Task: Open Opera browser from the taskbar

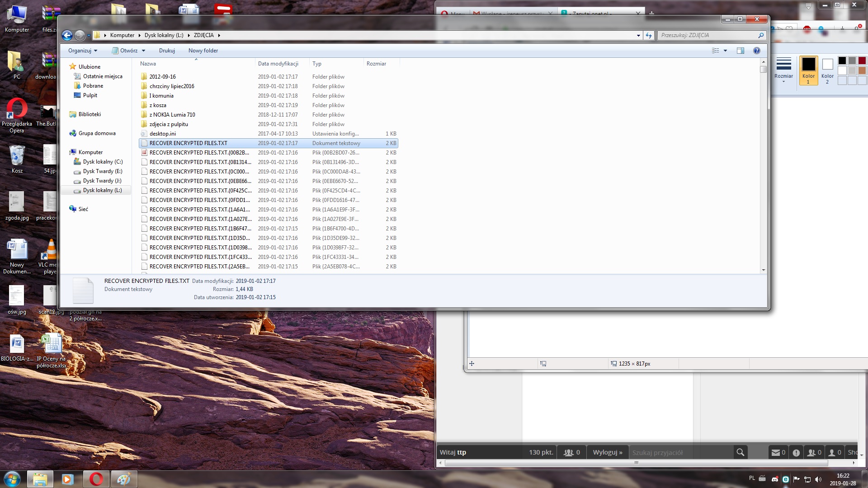Action: (96, 479)
